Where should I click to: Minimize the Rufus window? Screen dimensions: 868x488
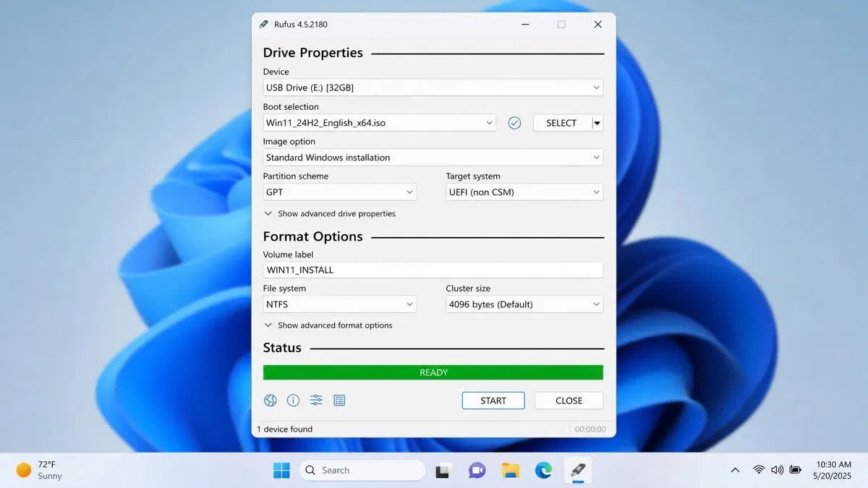coord(524,24)
